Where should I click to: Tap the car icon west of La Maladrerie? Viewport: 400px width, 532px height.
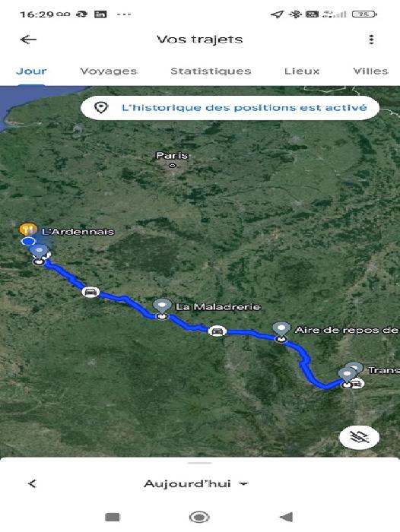90,292
